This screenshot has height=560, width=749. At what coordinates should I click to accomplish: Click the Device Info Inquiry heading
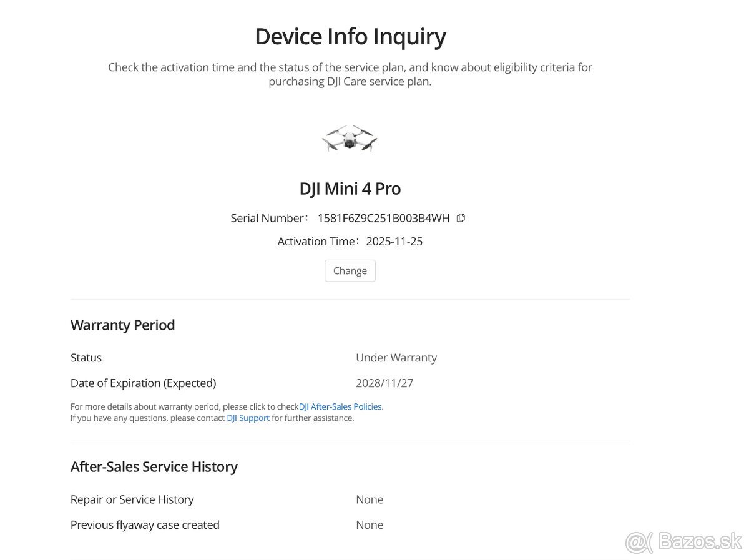tap(350, 37)
